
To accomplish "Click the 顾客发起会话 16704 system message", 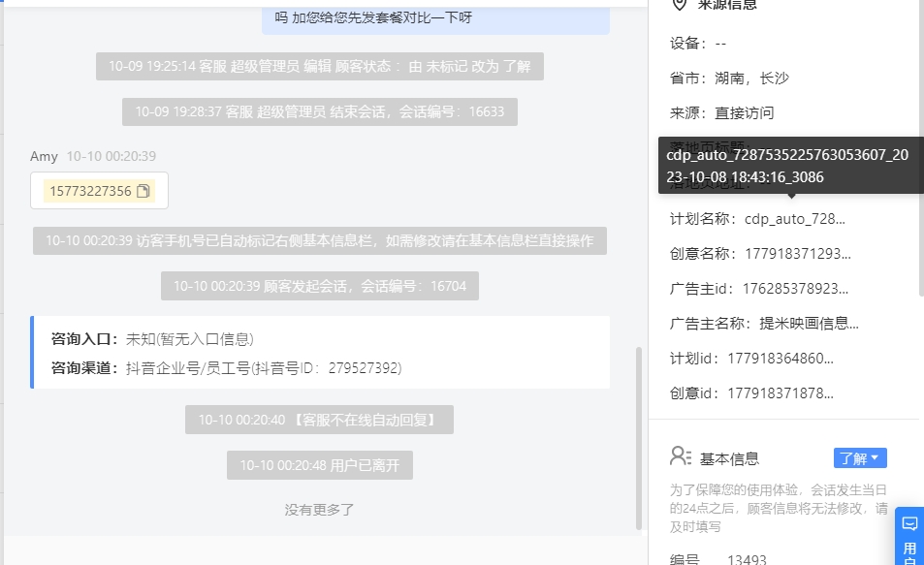I will 319,286.
